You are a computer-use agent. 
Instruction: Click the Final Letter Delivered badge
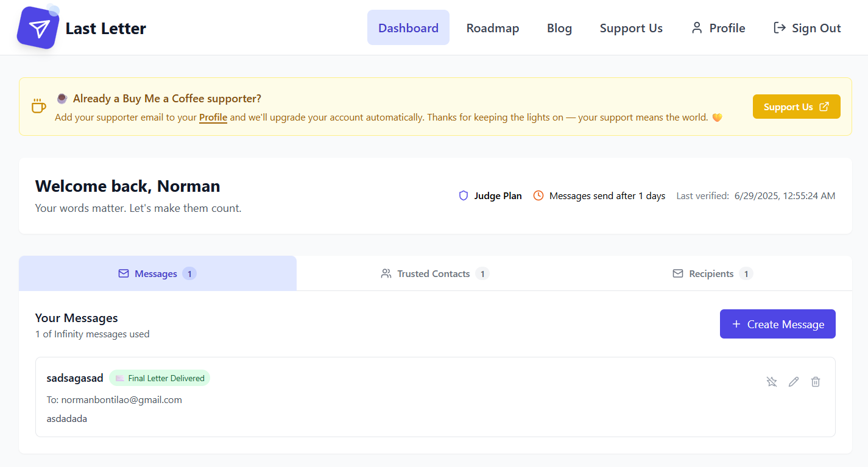coord(159,377)
